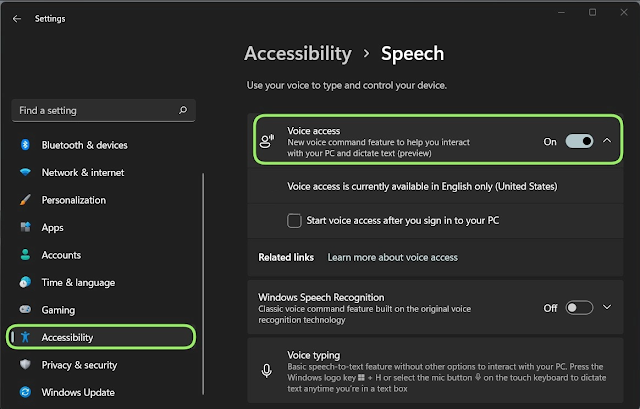The width and height of the screenshot is (640, 409).
Task: Click the Accounts person icon
Action: click(x=26, y=255)
